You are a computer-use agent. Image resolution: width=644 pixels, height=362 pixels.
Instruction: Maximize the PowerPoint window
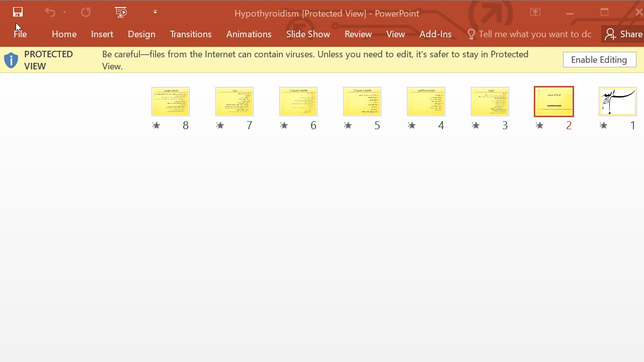click(x=604, y=12)
